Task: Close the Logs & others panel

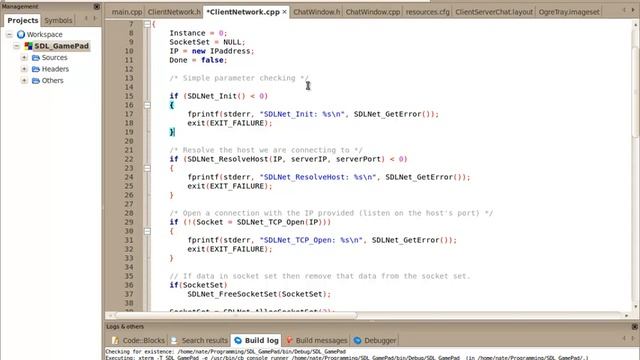Action: click(635, 327)
